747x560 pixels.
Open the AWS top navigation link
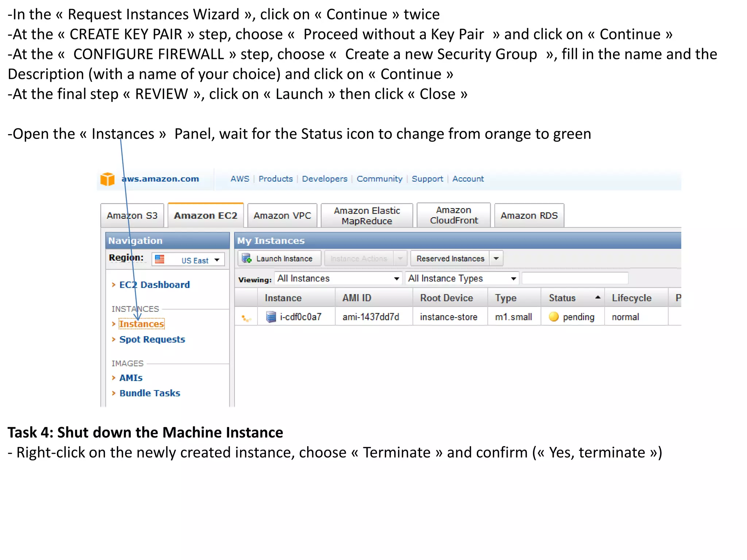pyautogui.click(x=240, y=179)
